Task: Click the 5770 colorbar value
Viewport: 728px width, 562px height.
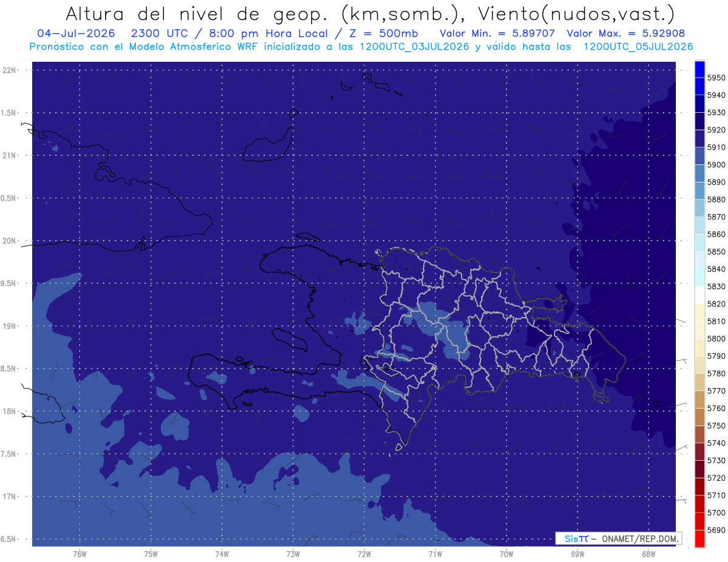Action: pyautogui.click(x=716, y=390)
